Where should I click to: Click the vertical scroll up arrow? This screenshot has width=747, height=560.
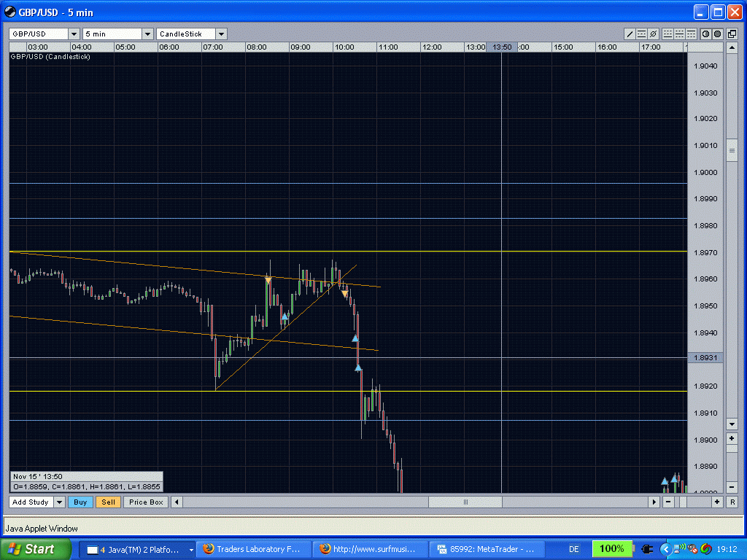tap(732, 47)
